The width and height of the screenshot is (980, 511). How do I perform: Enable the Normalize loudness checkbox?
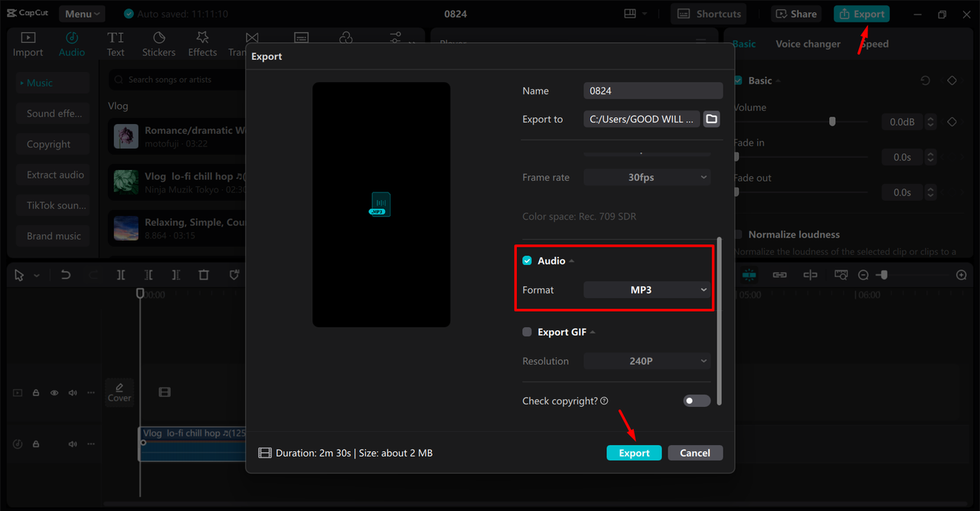(x=738, y=234)
